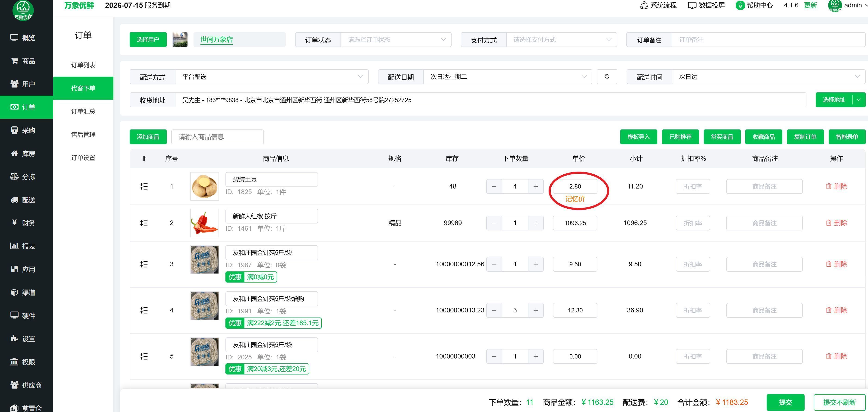Click the unit price field showing 1096.25
Screen dimensions: 868x412
(575, 223)
